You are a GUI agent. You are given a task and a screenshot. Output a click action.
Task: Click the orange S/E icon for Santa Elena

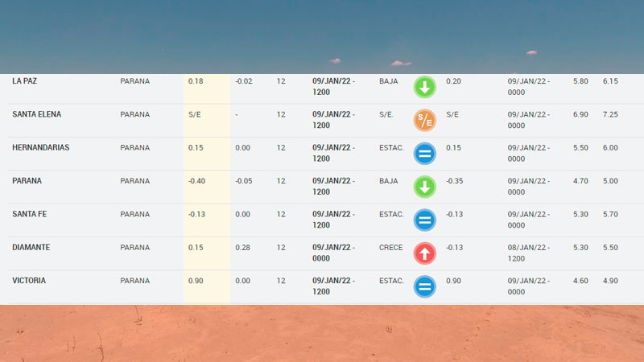click(x=424, y=120)
